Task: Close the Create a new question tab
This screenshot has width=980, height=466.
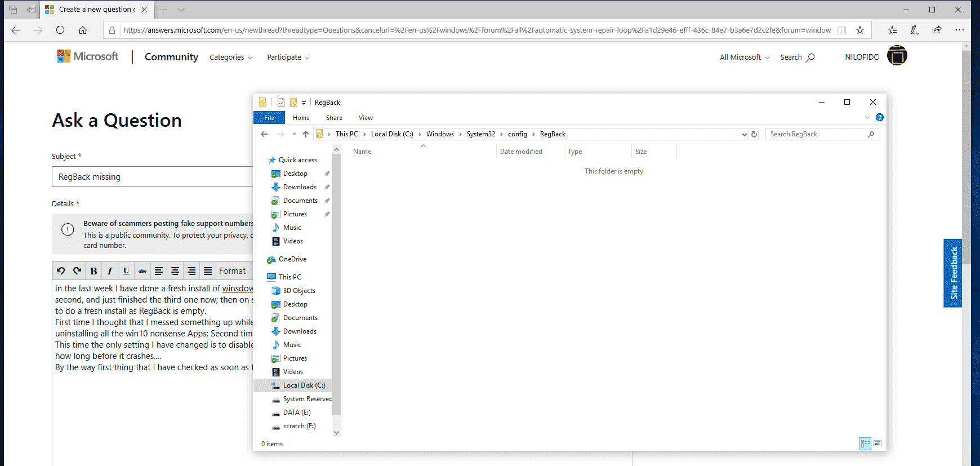Action: (144, 10)
